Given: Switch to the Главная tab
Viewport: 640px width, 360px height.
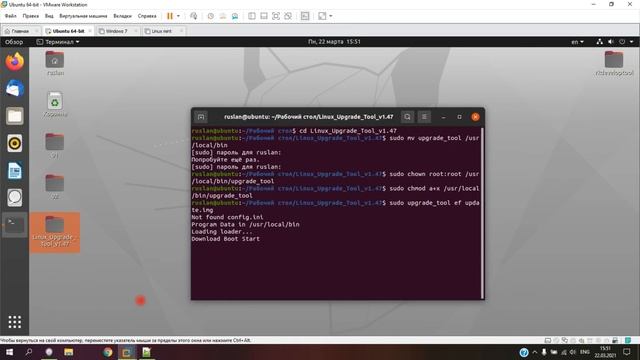Looking at the screenshot, I should tap(20, 31).
